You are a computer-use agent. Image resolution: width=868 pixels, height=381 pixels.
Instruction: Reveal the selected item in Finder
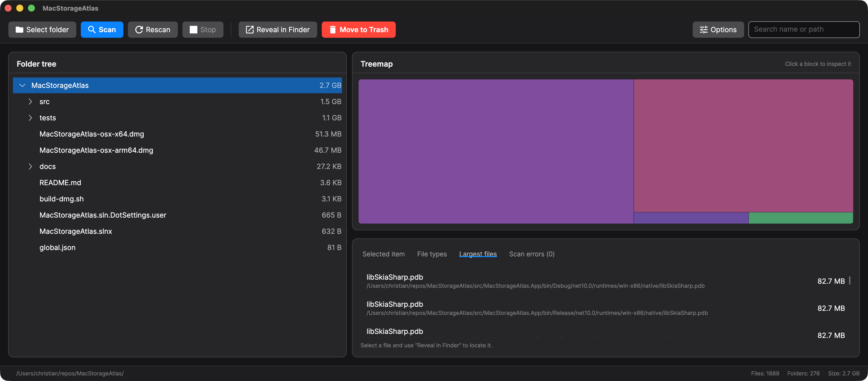278,30
